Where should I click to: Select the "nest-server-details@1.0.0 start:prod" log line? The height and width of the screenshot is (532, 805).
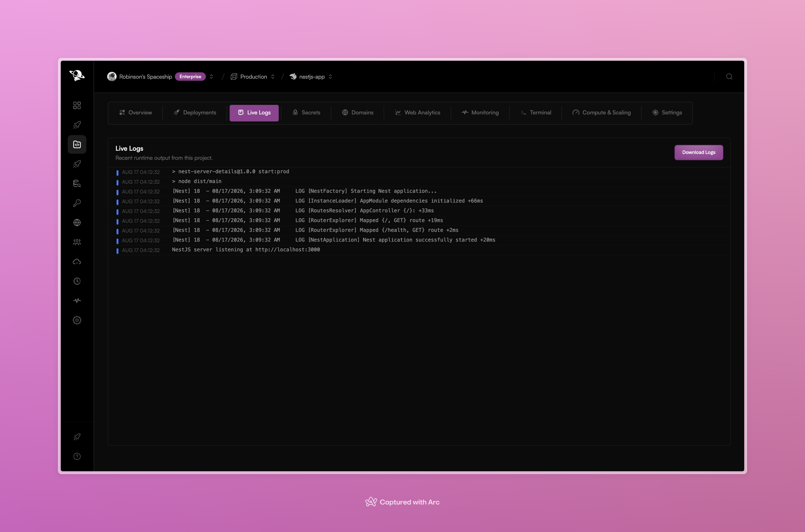pos(419,172)
